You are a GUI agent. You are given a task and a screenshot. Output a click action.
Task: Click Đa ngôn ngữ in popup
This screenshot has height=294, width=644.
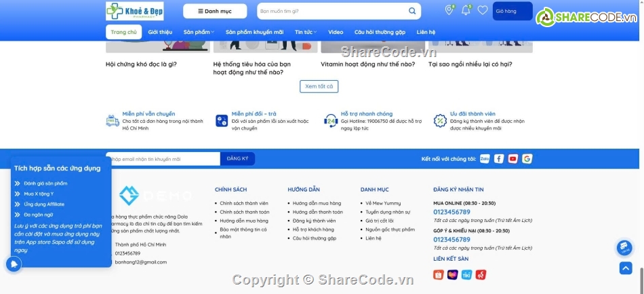39,215
